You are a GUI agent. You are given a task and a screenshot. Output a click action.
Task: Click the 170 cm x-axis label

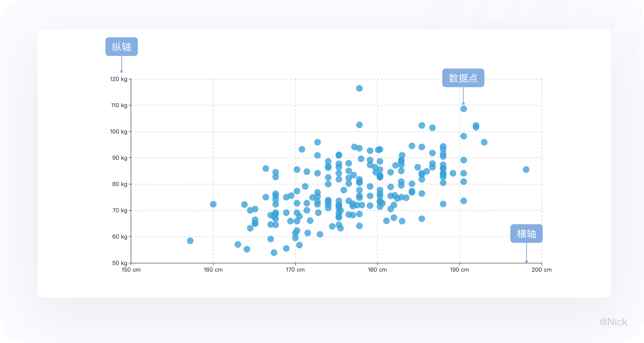tap(295, 270)
